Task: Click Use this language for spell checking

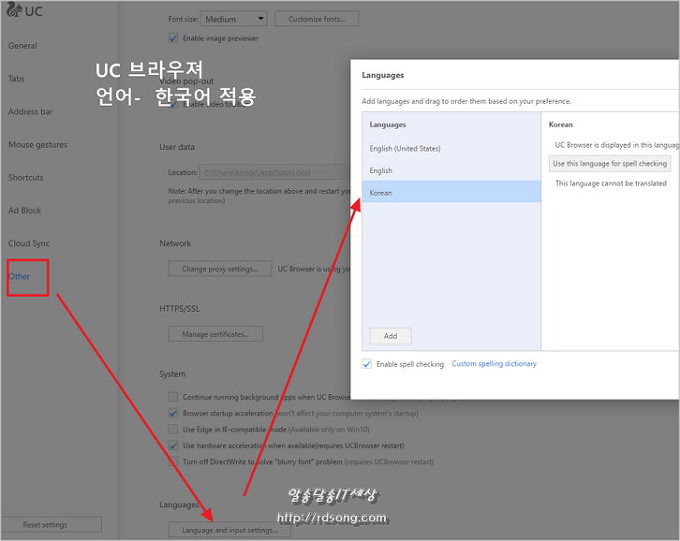Action: pyautogui.click(x=610, y=163)
